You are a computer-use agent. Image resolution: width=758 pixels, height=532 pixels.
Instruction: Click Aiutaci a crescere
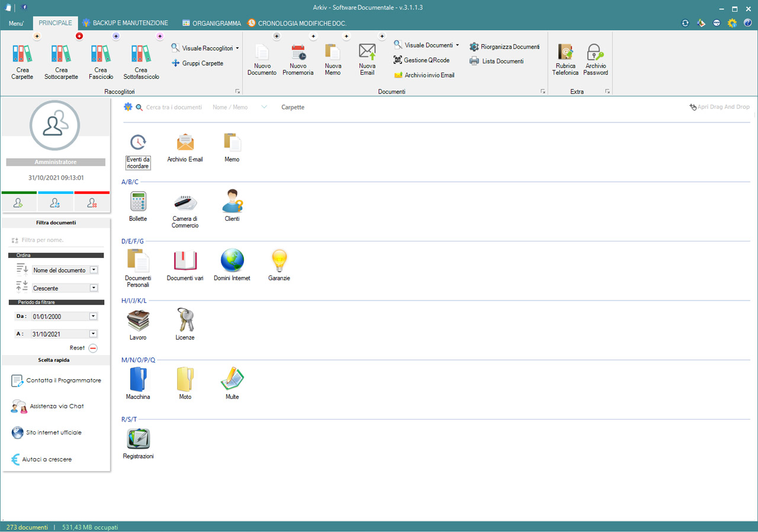[x=41, y=459]
